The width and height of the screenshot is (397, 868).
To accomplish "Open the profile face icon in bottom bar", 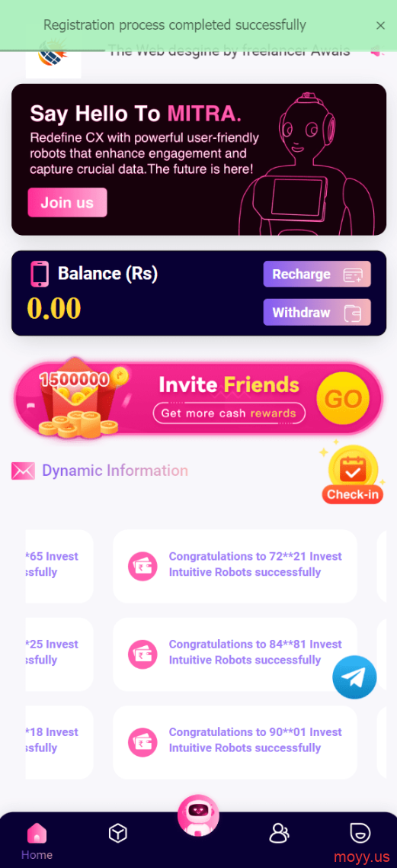I will click(x=360, y=833).
